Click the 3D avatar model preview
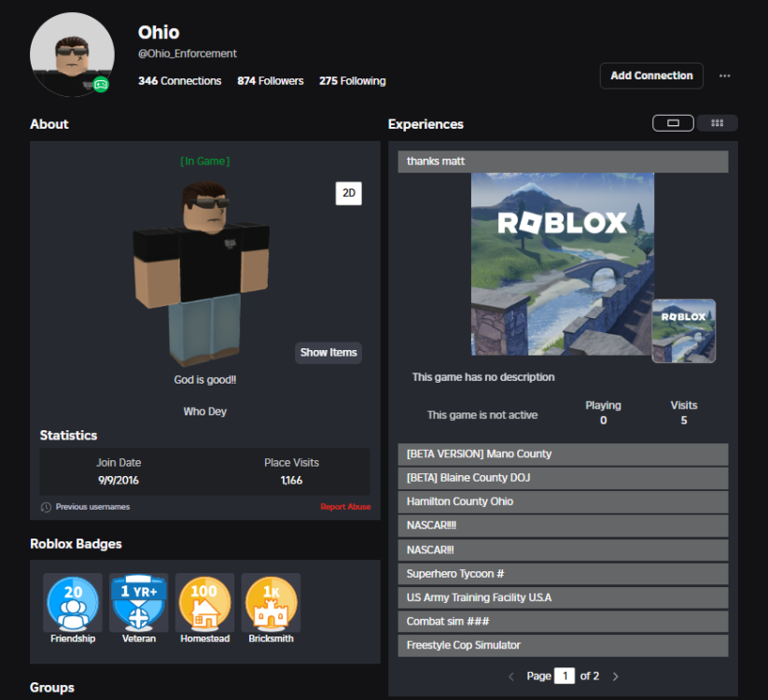 202,273
